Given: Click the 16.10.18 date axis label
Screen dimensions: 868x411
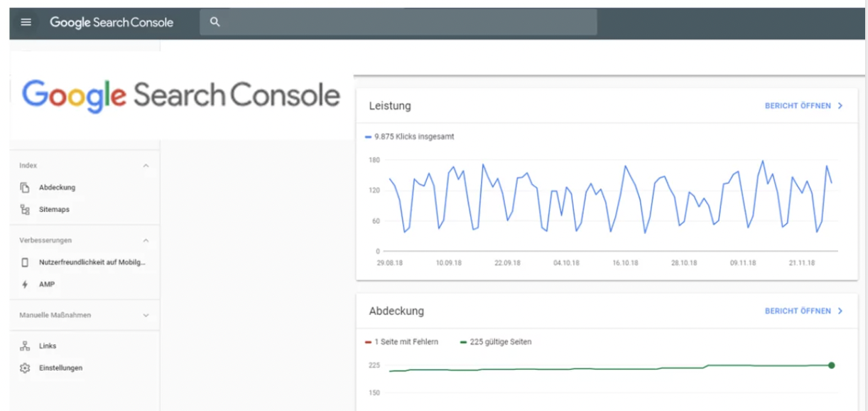Looking at the screenshot, I should click(x=626, y=263).
